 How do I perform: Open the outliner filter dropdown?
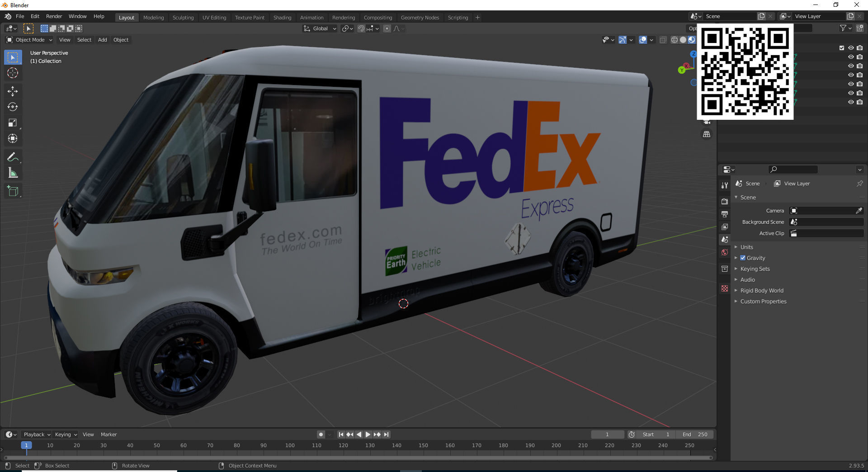click(845, 28)
